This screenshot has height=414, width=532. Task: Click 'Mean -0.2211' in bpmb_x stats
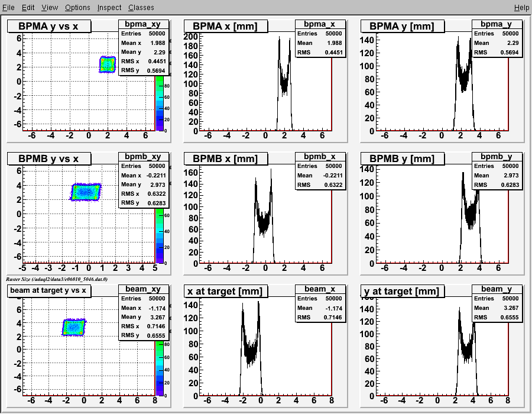coord(320,176)
